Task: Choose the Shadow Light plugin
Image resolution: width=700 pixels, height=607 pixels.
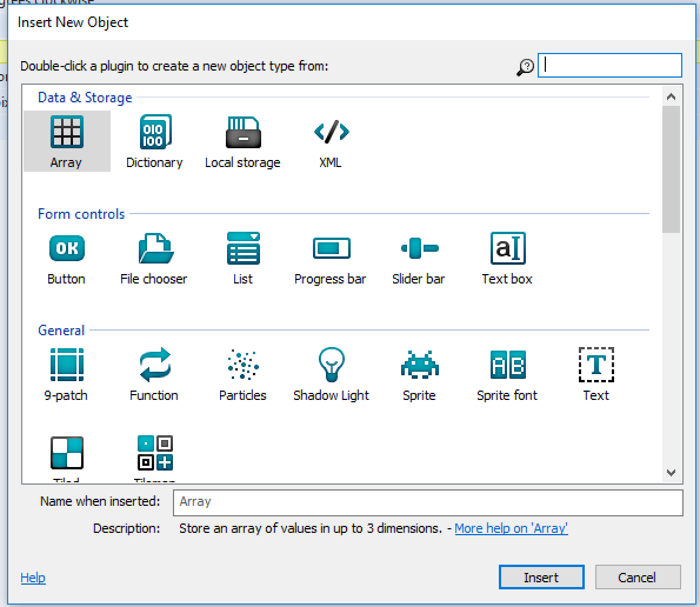Action: click(331, 365)
